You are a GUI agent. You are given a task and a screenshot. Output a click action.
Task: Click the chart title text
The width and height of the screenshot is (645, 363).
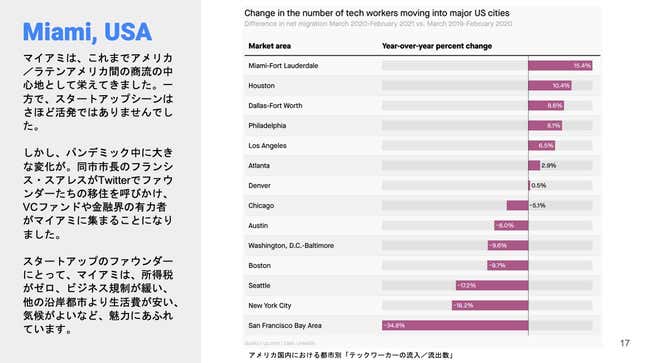coord(377,13)
